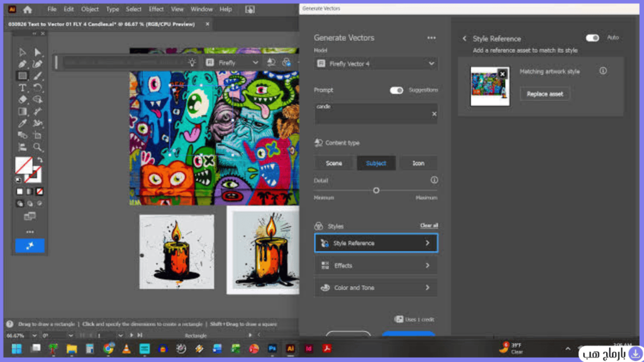Choose the Rotate tool

pos(37,88)
